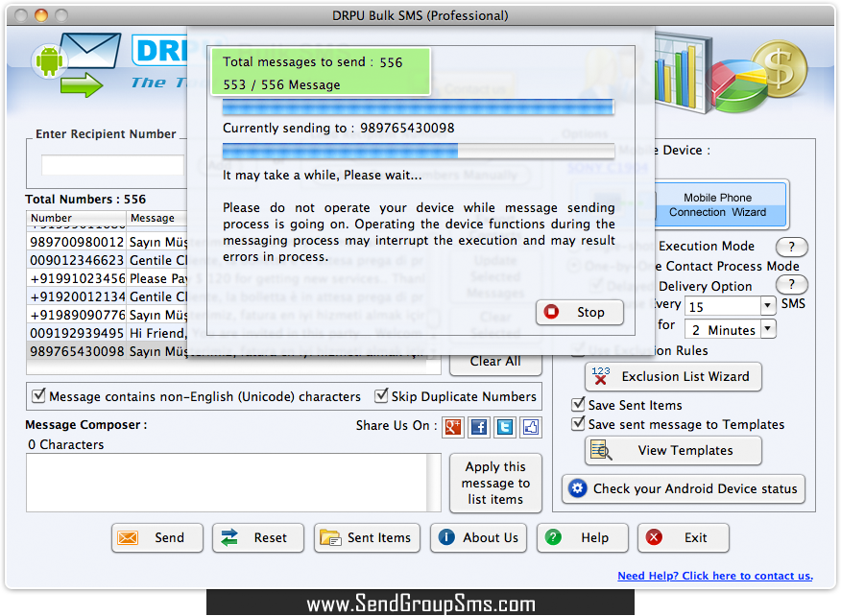Select row with number 989700980012
The width and height of the screenshot is (841, 616).
coord(108,242)
